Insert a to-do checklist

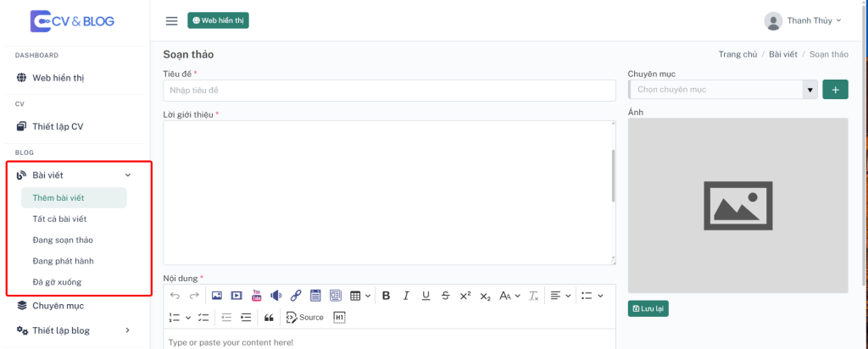[203, 318]
